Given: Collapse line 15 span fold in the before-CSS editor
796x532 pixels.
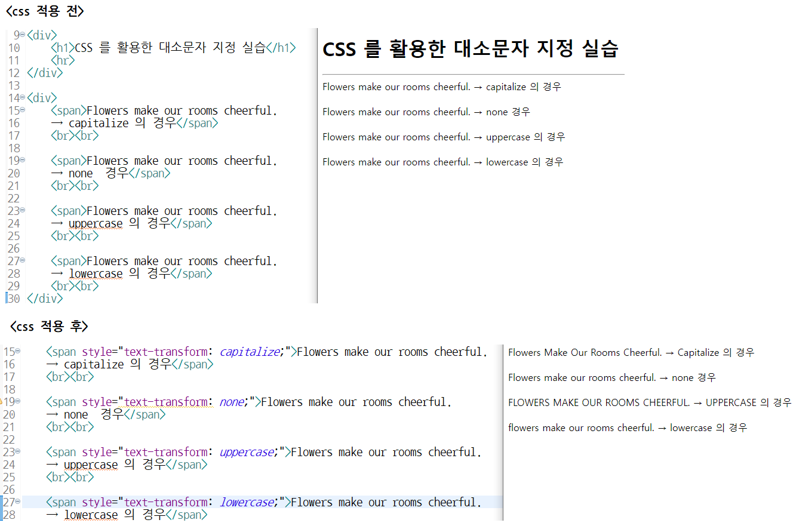Looking at the screenshot, I should [23, 110].
